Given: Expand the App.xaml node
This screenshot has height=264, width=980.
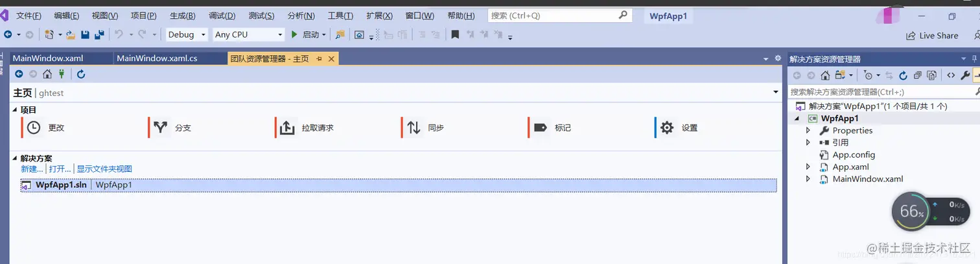Looking at the screenshot, I should pos(808,167).
